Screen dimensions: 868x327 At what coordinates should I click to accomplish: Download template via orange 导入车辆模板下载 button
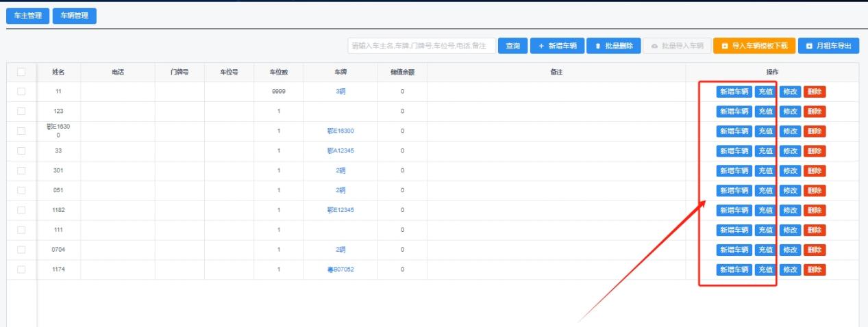click(754, 46)
